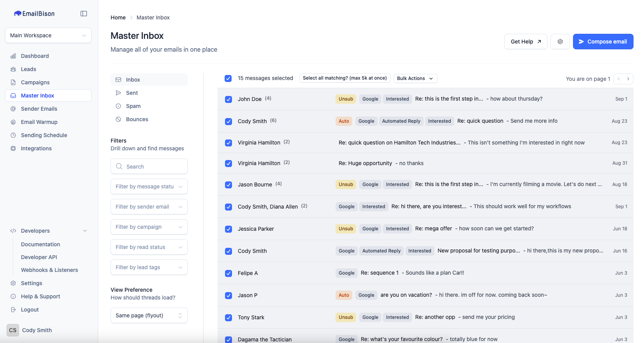Open the Campaigns menu item
644x343 pixels.
pyautogui.click(x=35, y=82)
